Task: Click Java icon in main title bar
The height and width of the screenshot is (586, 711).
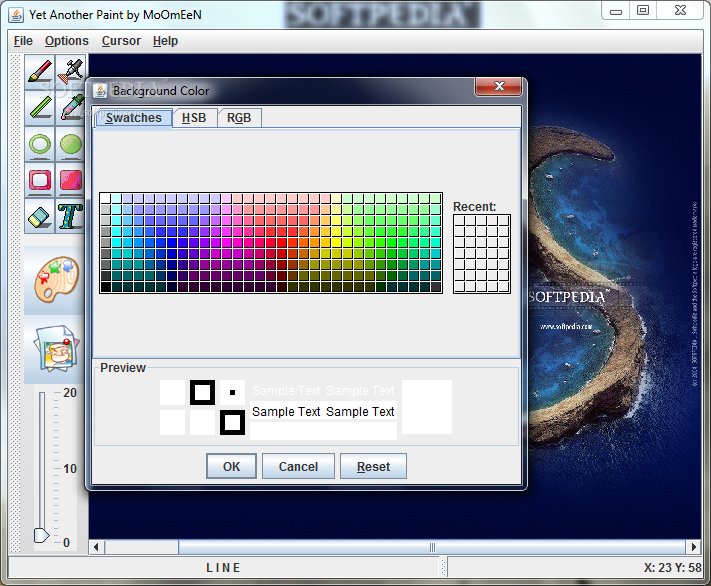Action: point(16,15)
